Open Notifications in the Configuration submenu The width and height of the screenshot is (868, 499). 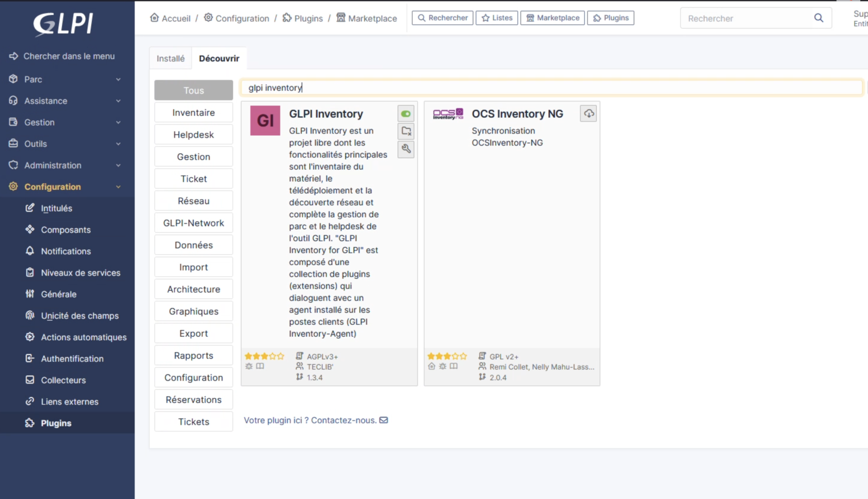pos(66,251)
